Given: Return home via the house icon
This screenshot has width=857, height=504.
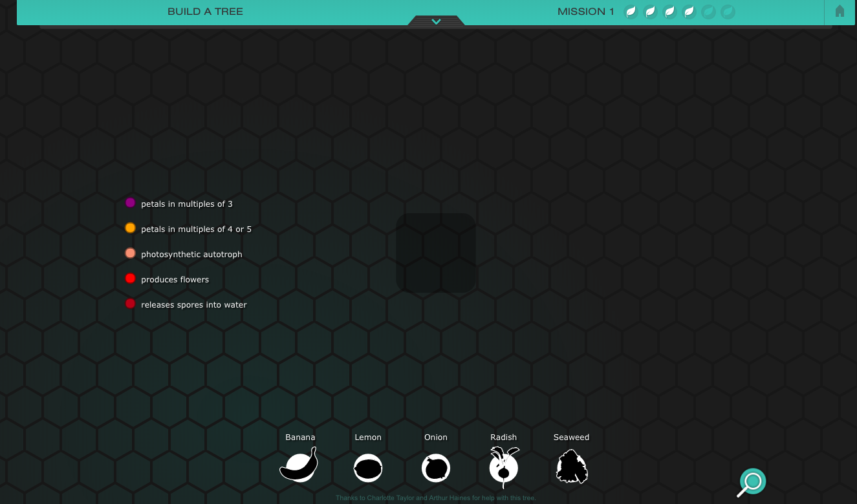Looking at the screenshot, I should click(840, 12).
